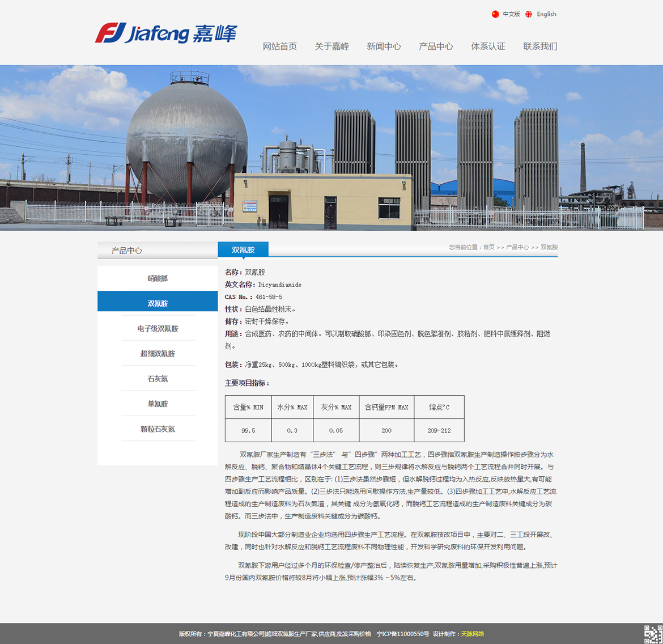Click the Jiafeng logo in the header
Viewport: 663px width, 644px height.
[166, 33]
